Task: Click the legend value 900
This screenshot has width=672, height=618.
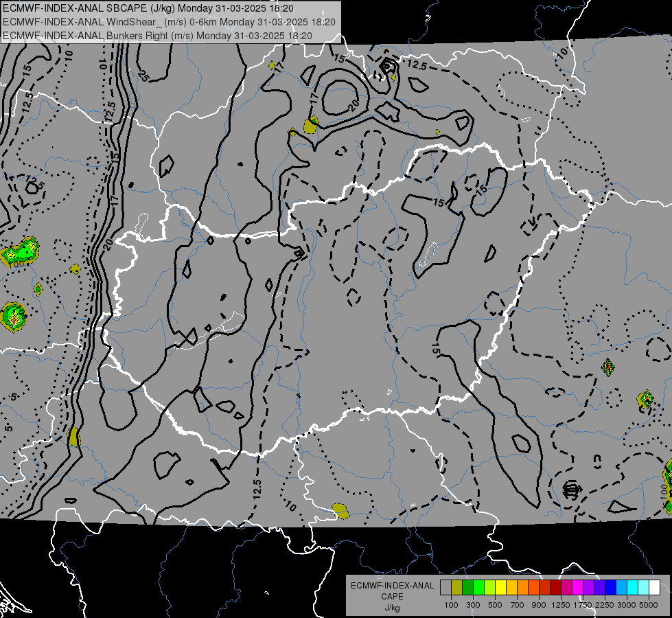Action: coord(539,605)
